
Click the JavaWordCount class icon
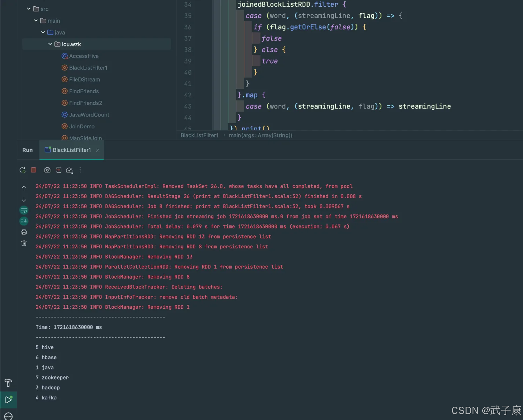coord(65,115)
